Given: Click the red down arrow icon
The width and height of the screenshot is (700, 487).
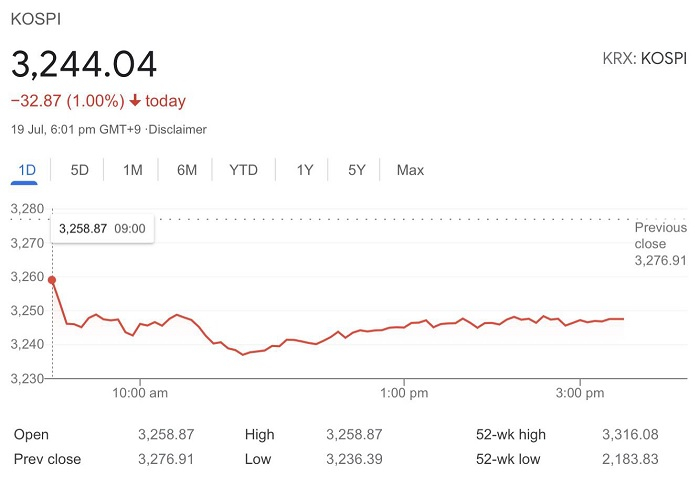Looking at the screenshot, I should tap(136, 101).
